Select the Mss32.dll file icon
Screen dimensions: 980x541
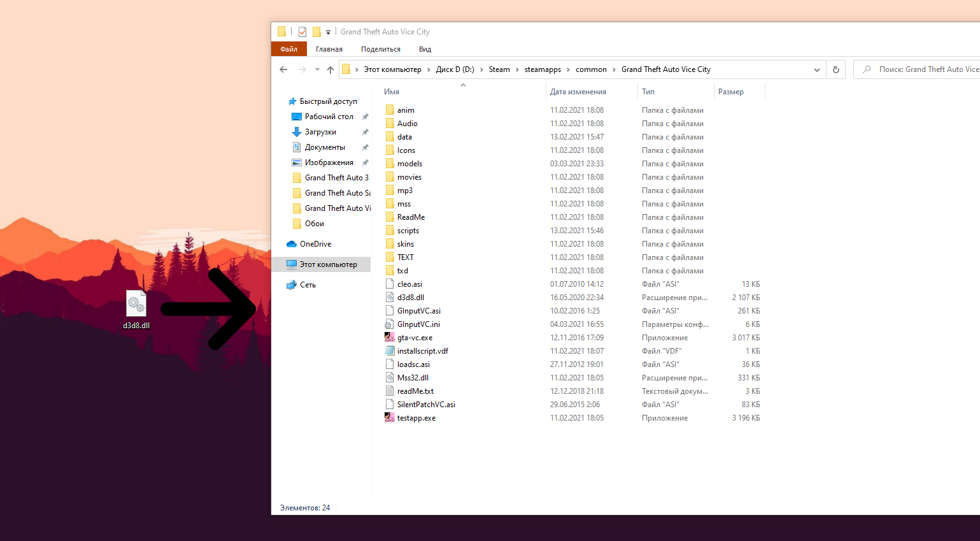[390, 378]
